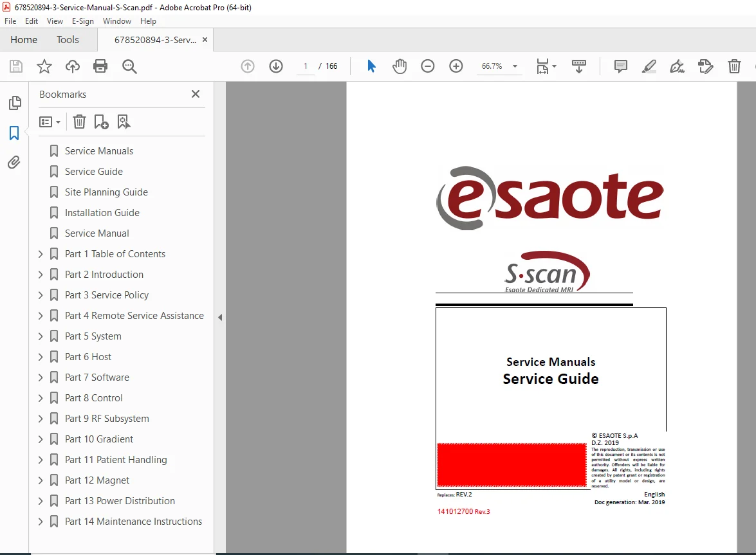Add document to starred favorites

click(x=44, y=66)
